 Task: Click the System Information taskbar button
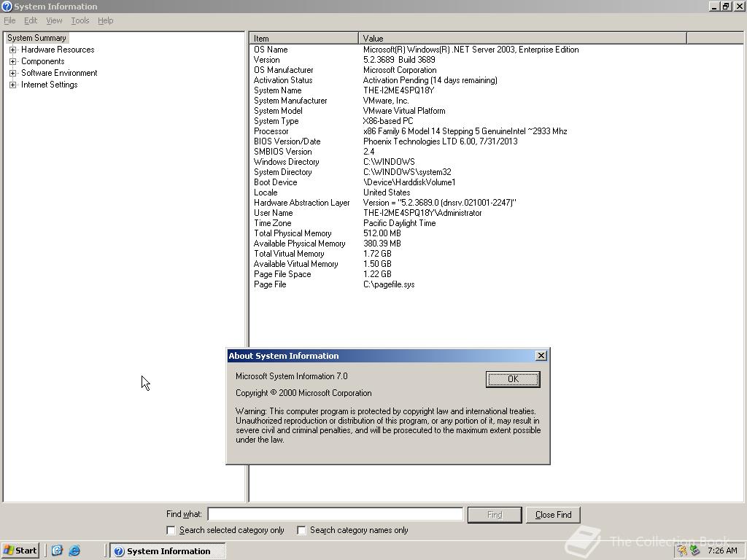(168, 551)
